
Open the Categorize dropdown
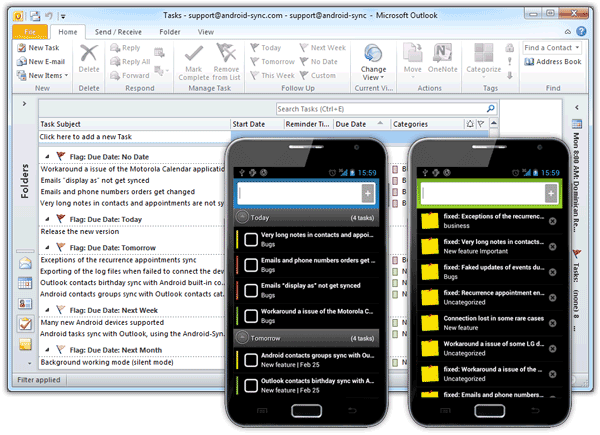(x=484, y=61)
